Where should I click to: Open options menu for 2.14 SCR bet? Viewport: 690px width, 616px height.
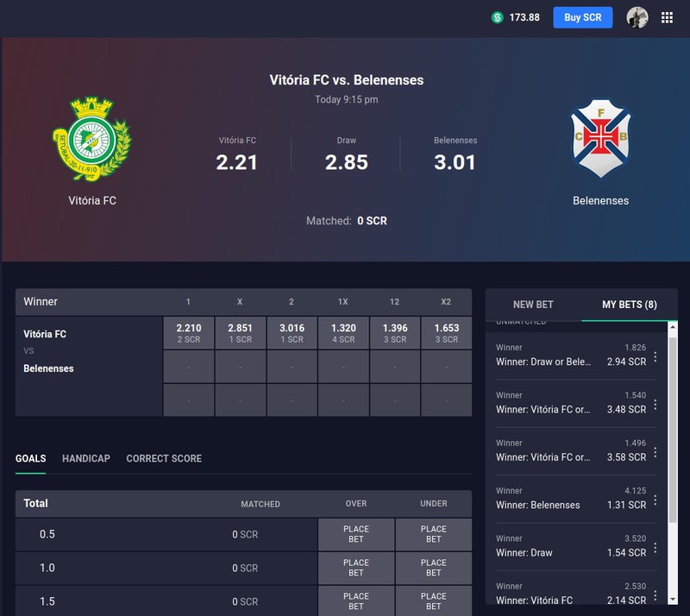(x=655, y=595)
